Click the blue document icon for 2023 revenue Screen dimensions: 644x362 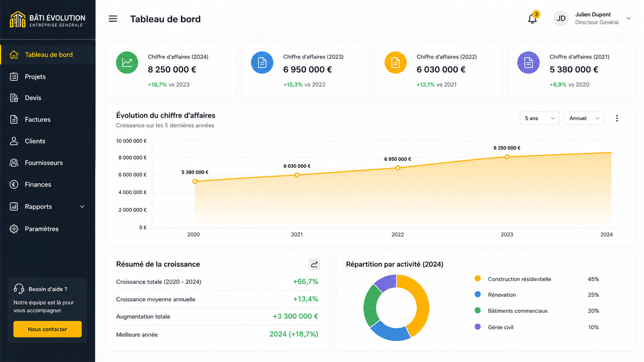(262, 63)
